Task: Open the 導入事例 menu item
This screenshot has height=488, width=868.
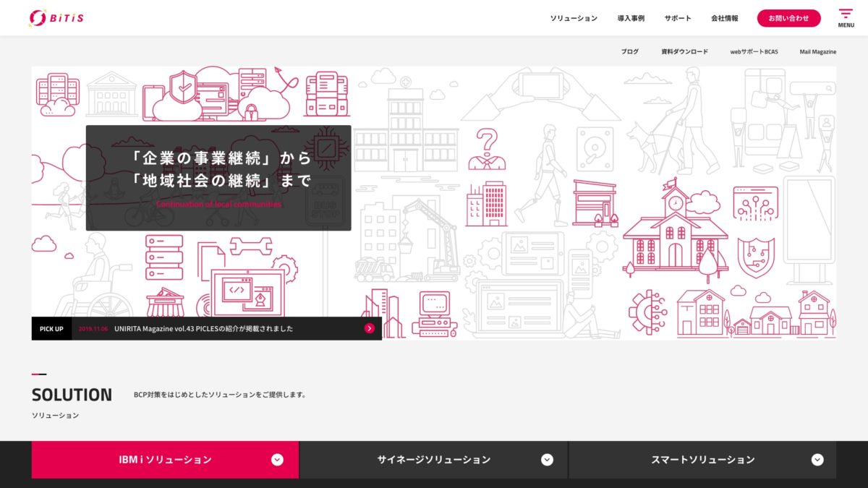Action: (x=631, y=18)
